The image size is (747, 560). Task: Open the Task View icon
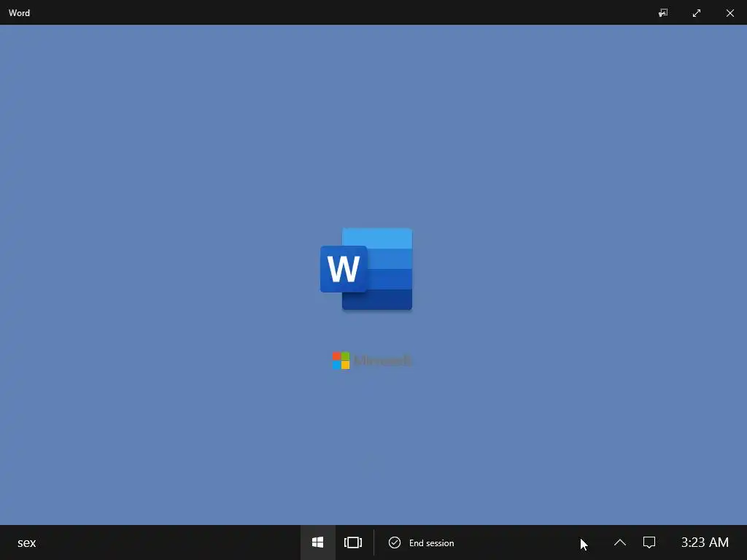353,542
